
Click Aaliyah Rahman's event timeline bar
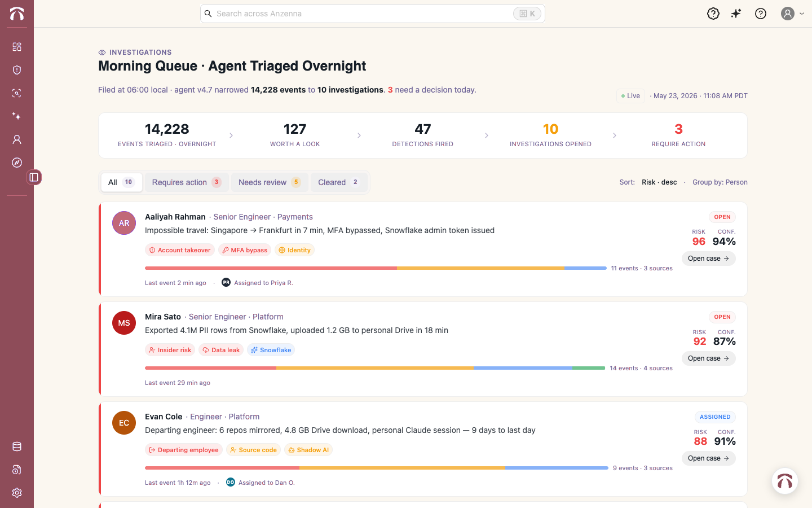tap(376, 268)
